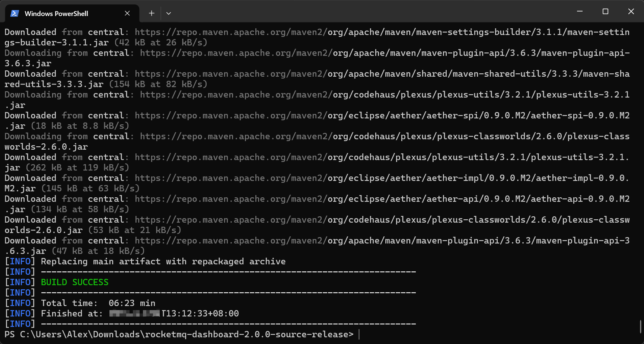Image resolution: width=644 pixels, height=344 pixels.
Task: Expand the new tab profile dropdown chevron
Action: 169,13
